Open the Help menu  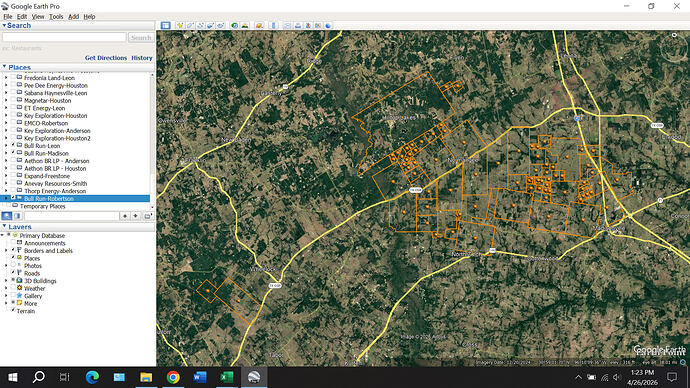[x=89, y=16]
